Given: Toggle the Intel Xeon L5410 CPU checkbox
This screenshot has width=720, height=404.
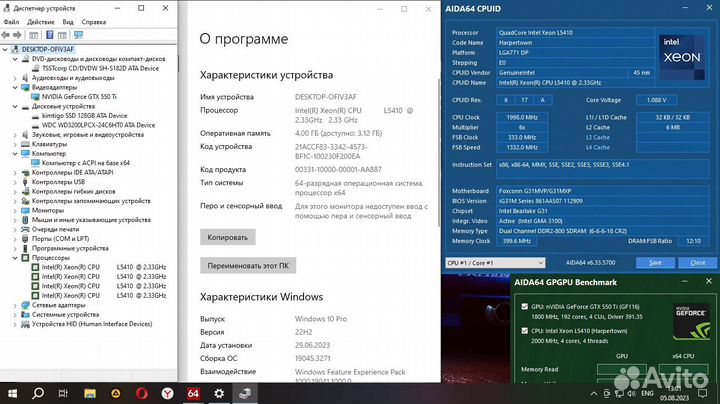Looking at the screenshot, I should (524, 329).
